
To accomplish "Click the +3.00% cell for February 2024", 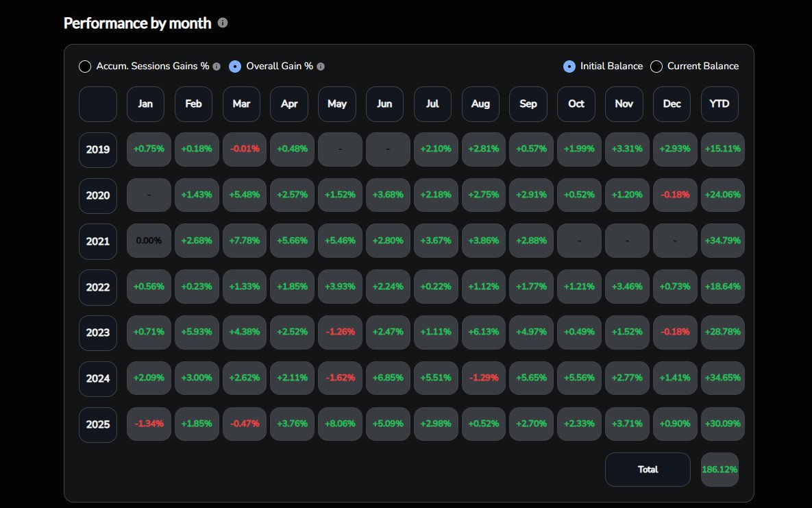I will pos(197,378).
